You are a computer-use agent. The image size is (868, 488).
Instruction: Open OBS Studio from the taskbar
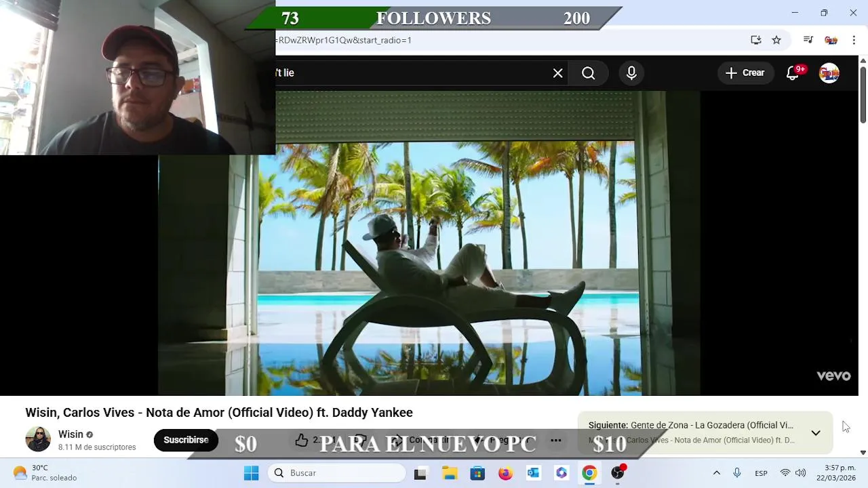618,473
